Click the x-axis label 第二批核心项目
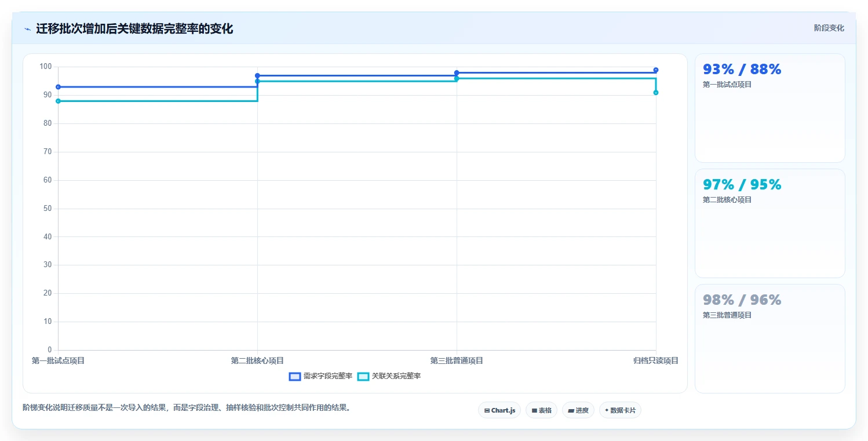This screenshot has width=868, height=441. click(x=257, y=360)
